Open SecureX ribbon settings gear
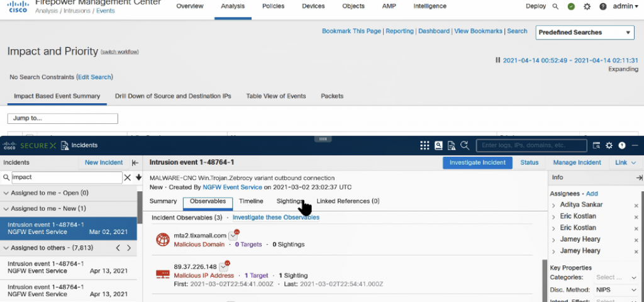 pyautogui.click(x=609, y=145)
